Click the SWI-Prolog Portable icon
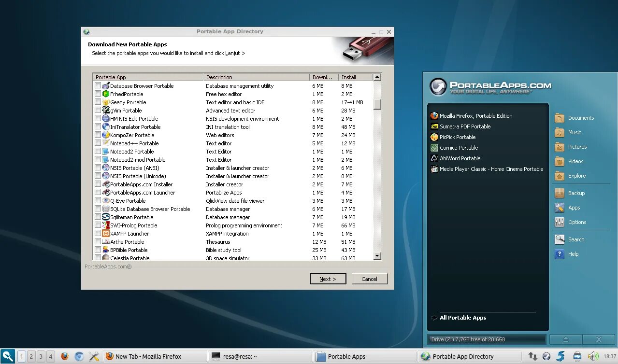618x364 pixels. (x=106, y=225)
